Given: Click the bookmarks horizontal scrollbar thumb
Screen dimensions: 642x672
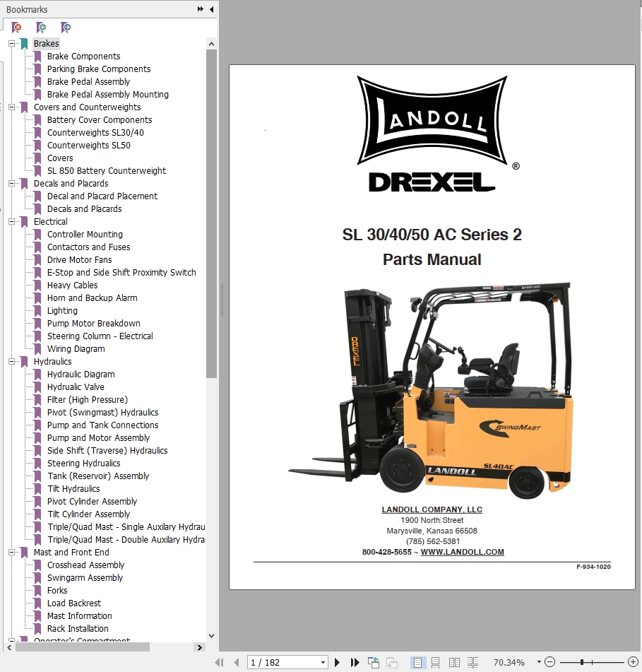Looking at the screenshot, I should pos(83,647).
